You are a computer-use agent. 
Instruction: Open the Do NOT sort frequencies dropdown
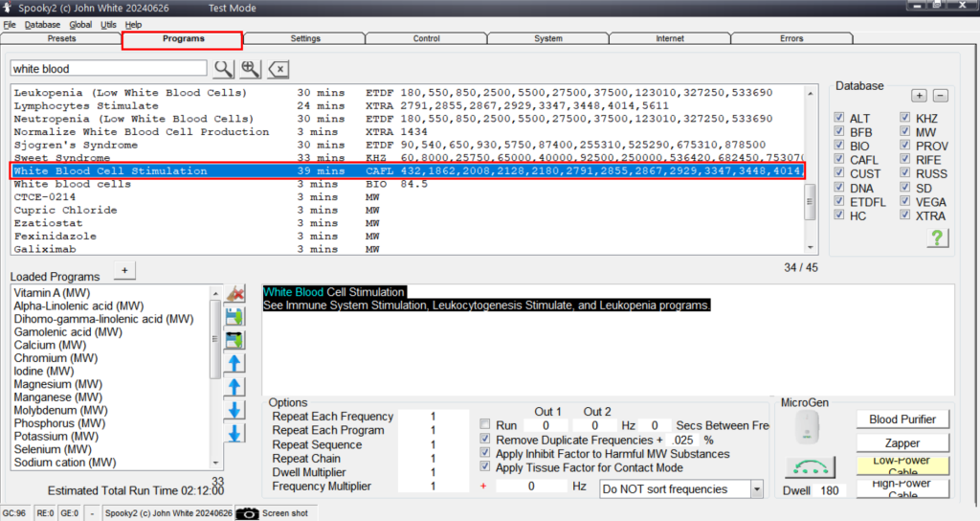tap(756, 489)
